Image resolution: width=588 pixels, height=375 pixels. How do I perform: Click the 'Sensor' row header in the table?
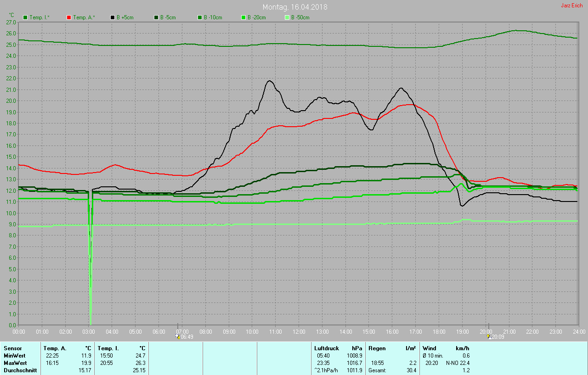click(x=13, y=348)
